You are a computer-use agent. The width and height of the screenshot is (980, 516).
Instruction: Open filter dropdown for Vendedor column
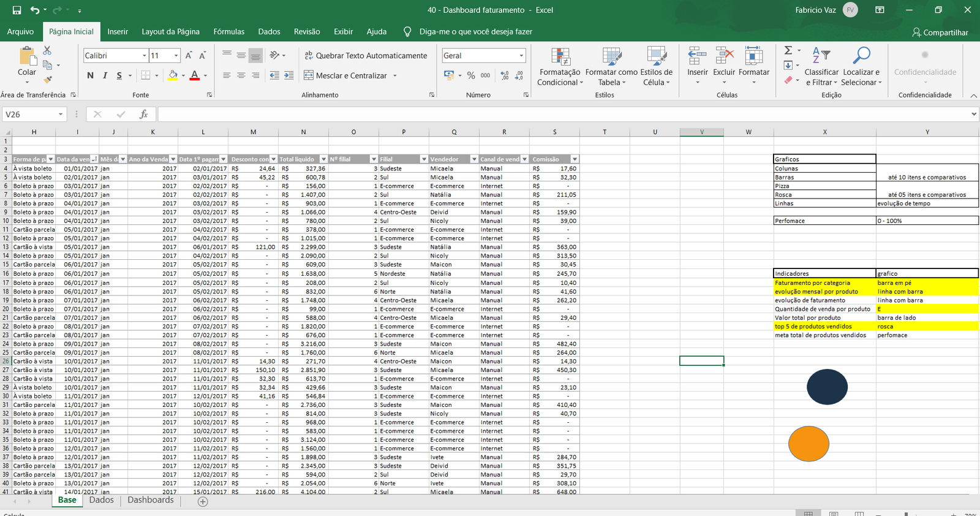(473, 159)
